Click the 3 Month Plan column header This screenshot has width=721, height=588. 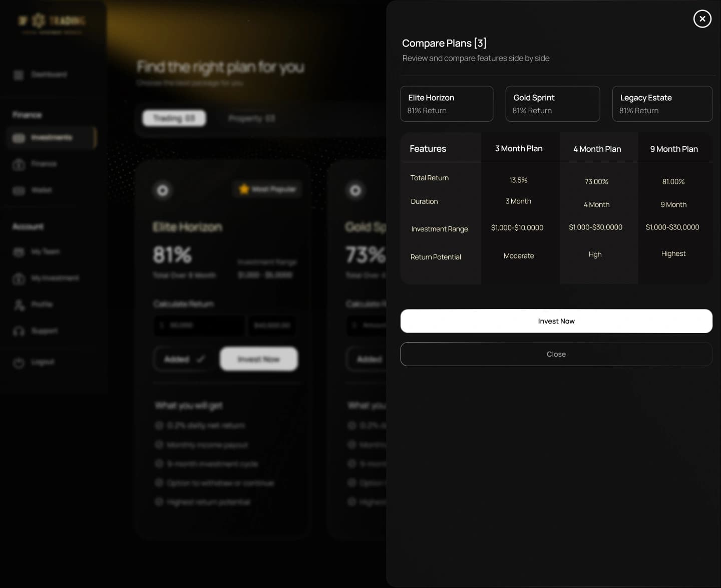519,149
